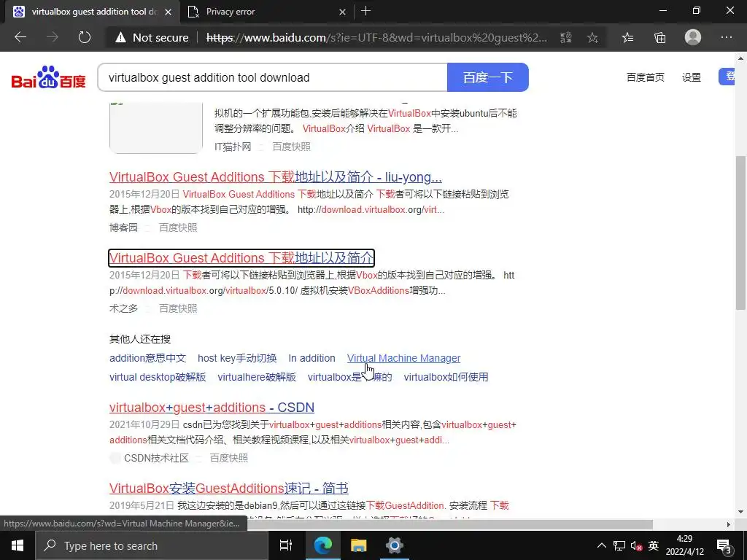The width and height of the screenshot is (747, 560).
Task: Click the muted volume icon in tray
Action: [636, 546]
